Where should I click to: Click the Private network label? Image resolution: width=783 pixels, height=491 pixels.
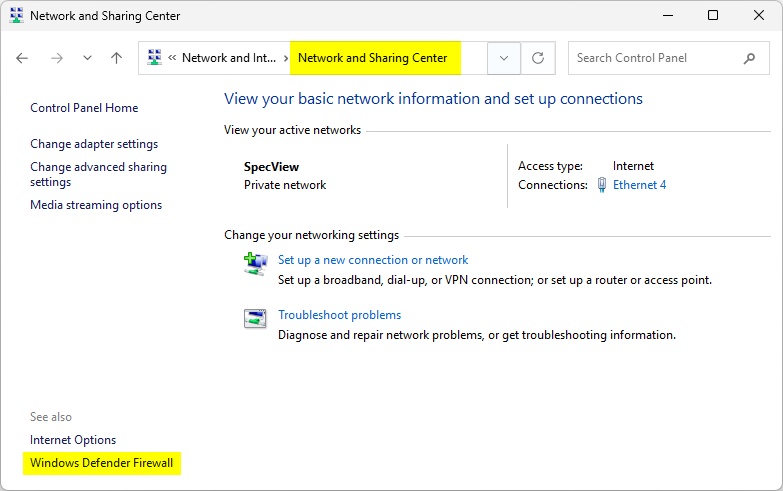click(x=285, y=185)
